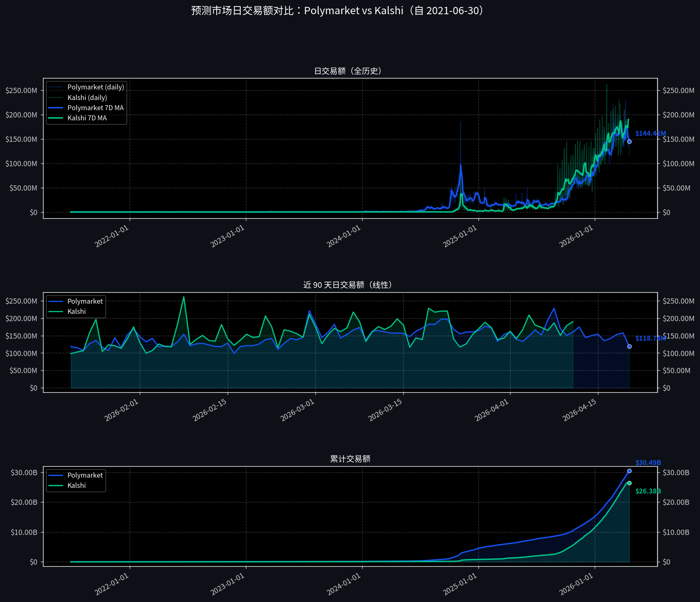The width and height of the screenshot is (700, 602).
Task: Click "2023-01-01" under the full-history chart
Action: point(228,236)
